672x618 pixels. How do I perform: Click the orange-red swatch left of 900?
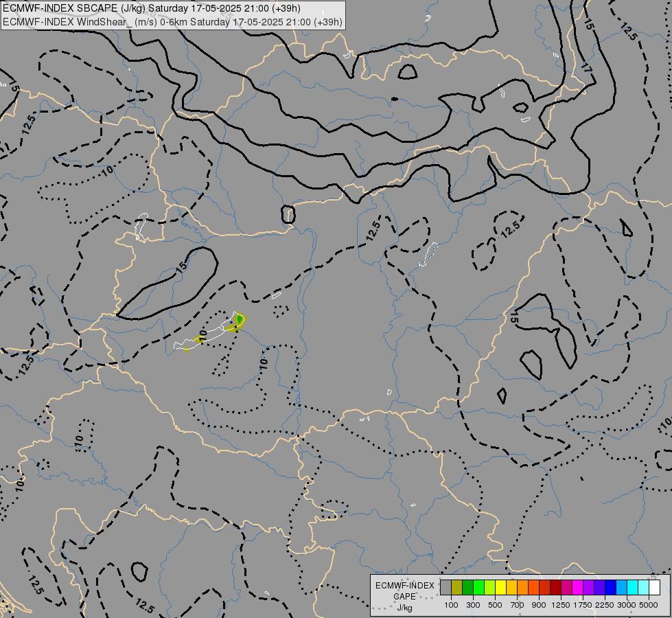coord(533,588)
